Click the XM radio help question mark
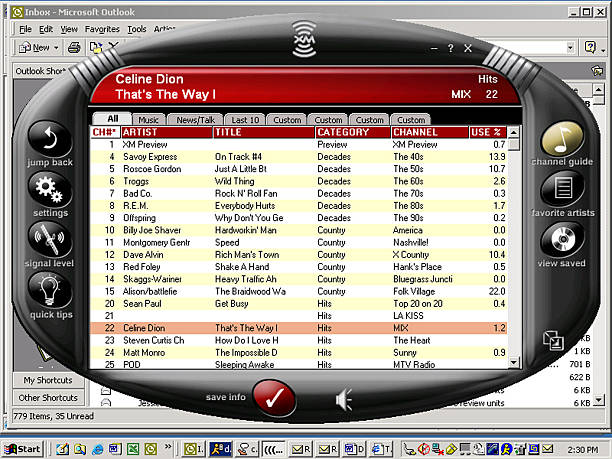The height and width of the screenshot is (459, 612). pyautogui.click(x=451, y=48)
